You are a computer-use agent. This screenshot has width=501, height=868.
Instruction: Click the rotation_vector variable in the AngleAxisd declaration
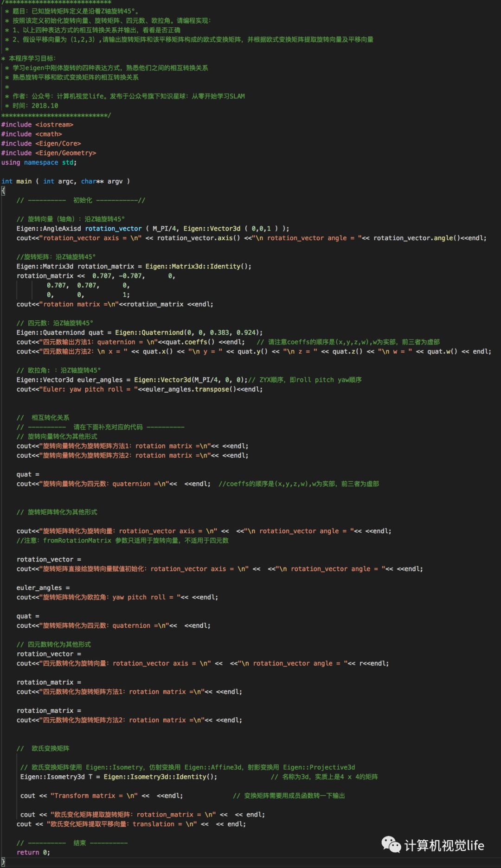(x=113, y=229)
